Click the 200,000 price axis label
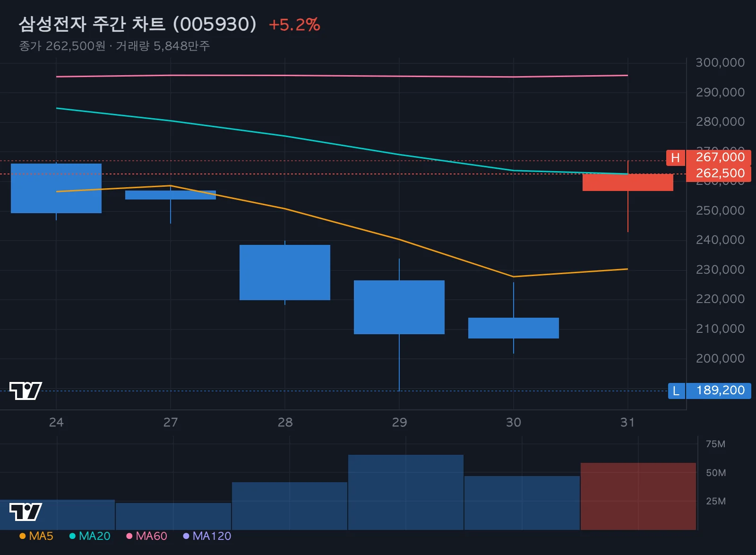The image size is (756, 555). click(x=720, y=358)
